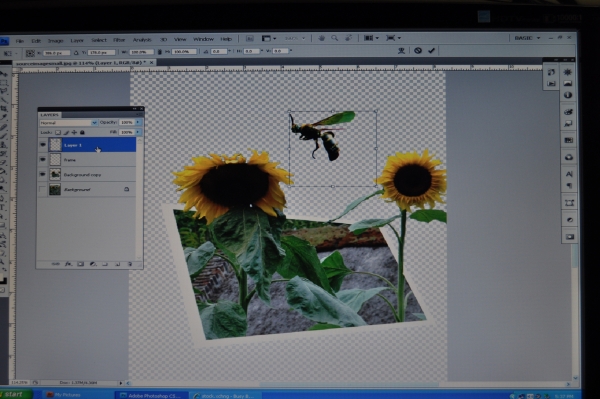Click the Opacity 100% field

(127, 122)
